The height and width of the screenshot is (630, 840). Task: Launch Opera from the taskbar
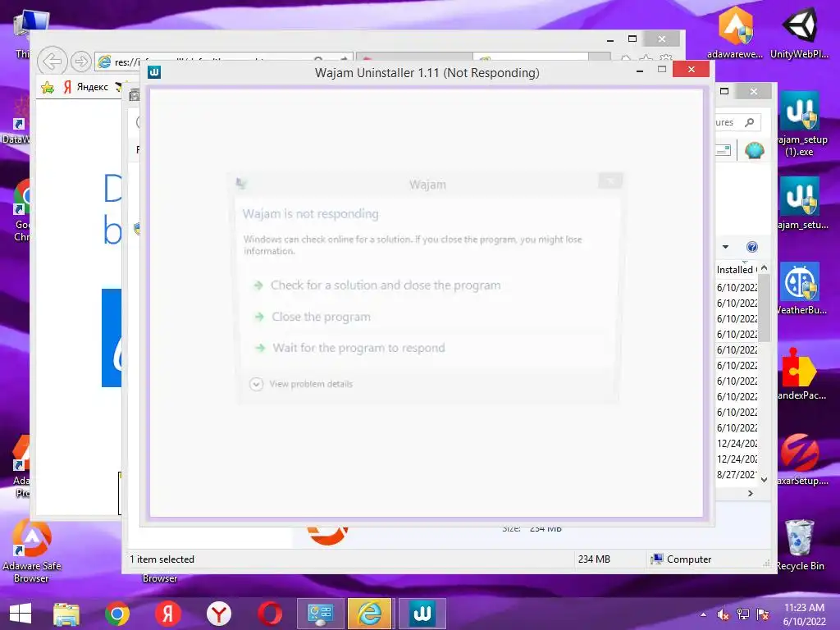click(269, 614)
